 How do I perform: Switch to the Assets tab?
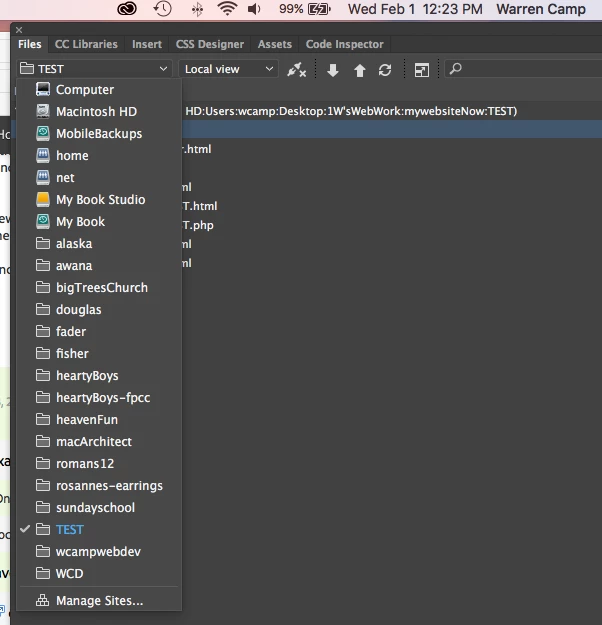pos(275,44)
